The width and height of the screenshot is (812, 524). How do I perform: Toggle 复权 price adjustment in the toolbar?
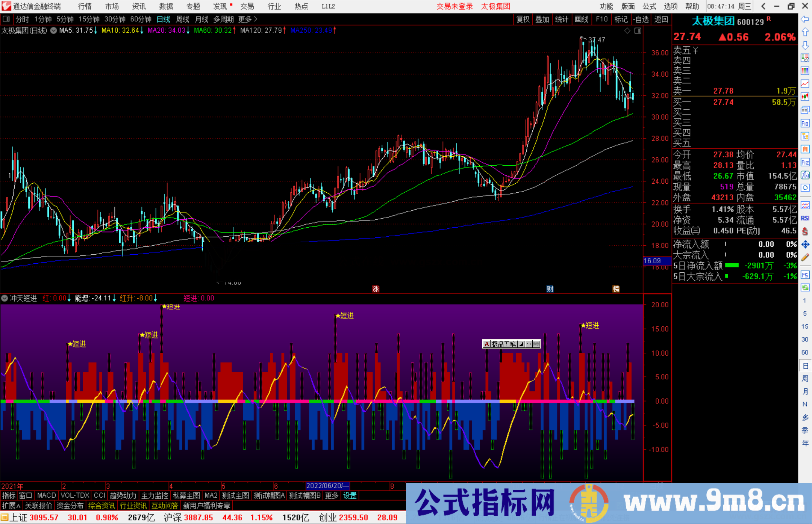click(x=523, y=19)
